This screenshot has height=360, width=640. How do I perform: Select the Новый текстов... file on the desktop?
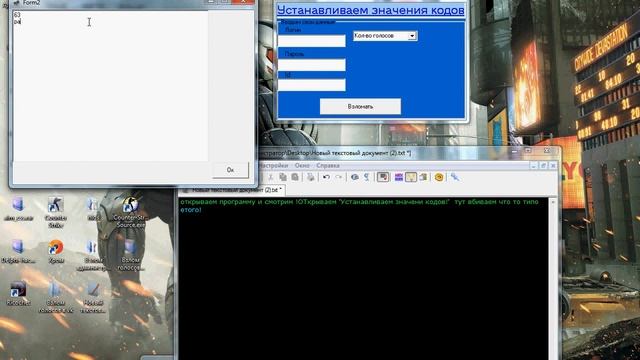(x=93, y=297)
